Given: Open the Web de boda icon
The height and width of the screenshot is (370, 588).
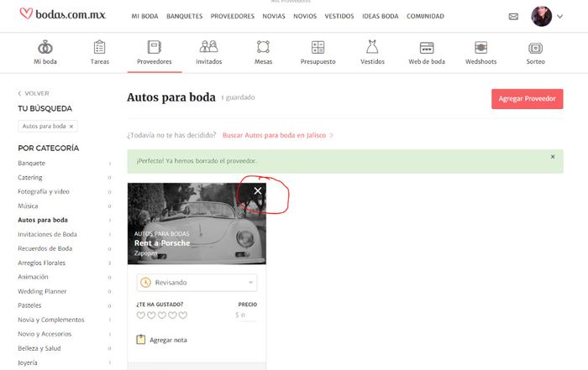Looking at the screenshot, I should pos(427,48).
